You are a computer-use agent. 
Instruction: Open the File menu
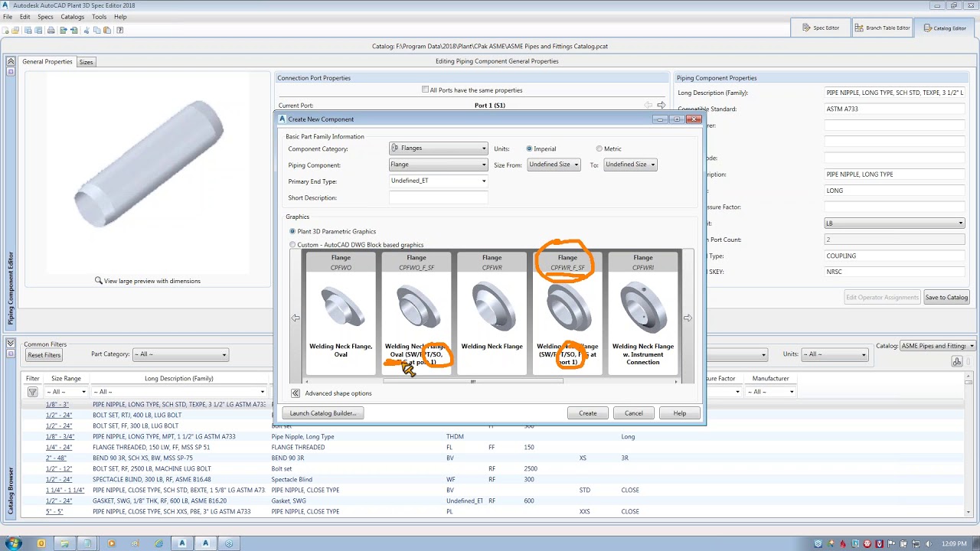click(x=8, y=17)
